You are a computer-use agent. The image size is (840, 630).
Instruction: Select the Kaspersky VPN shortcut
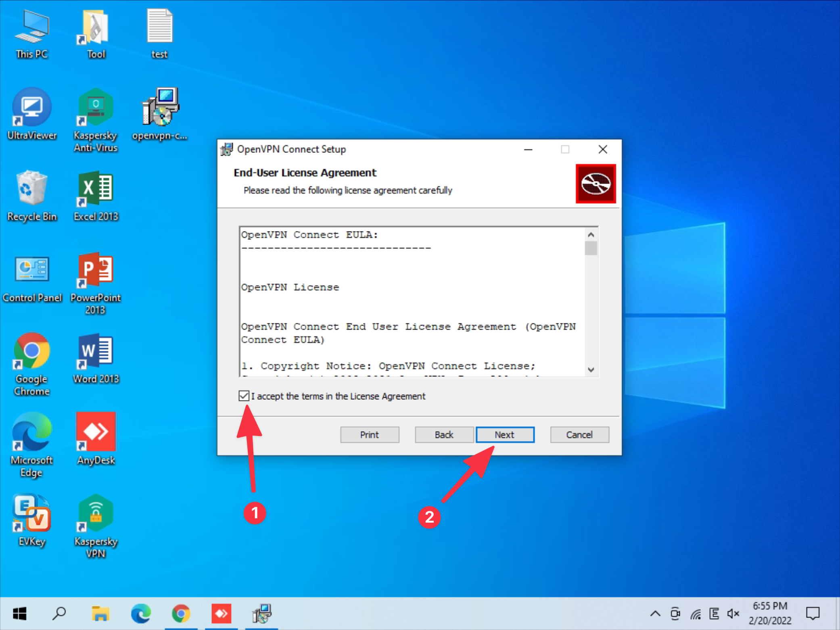96,513
